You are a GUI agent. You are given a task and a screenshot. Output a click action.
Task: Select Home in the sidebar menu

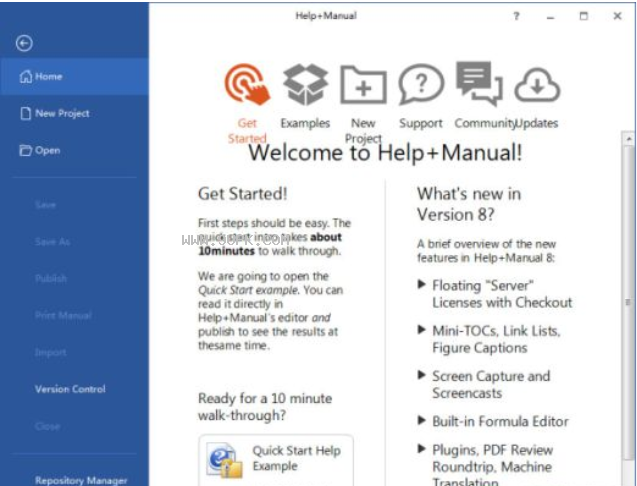[x=75, y=76]
